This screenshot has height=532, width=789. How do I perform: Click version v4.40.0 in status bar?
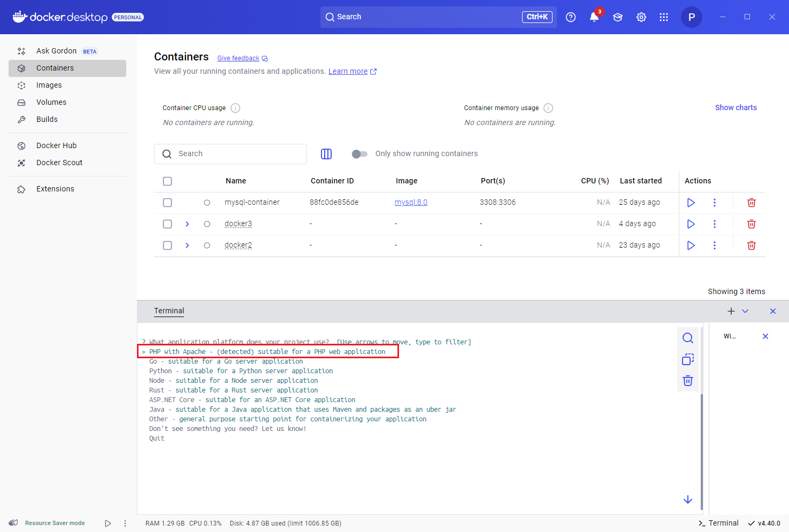(x=764, y=523)
